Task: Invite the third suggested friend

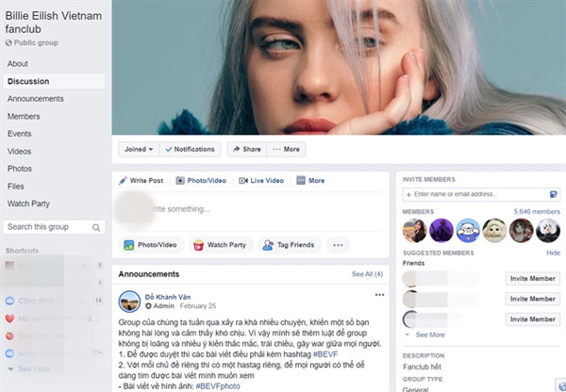Action: (533, 319)
